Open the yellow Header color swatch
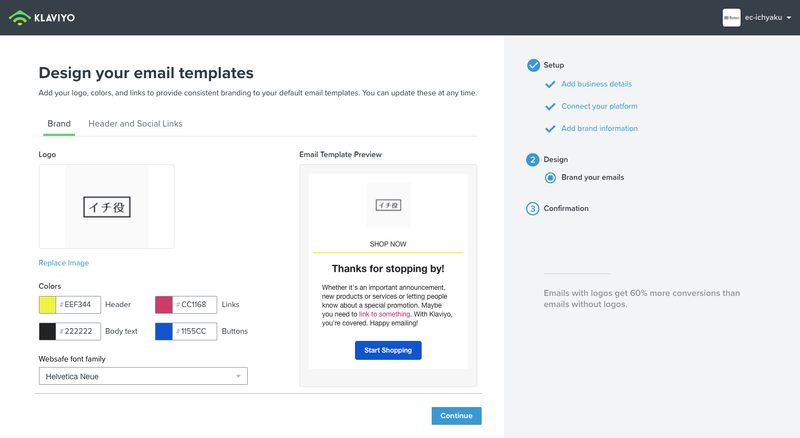The image size is (800, 438). tap(47, 305)
